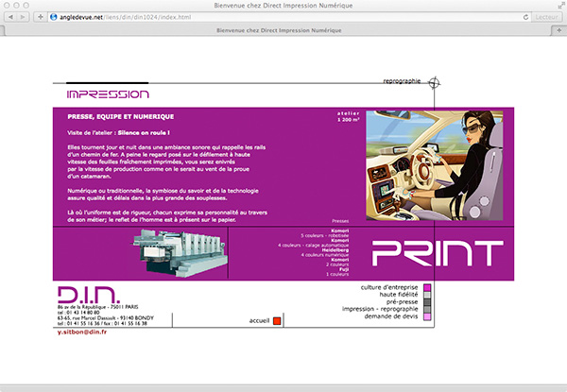567x392 pixels.
Task: Click the pink square beside demande de devis
Action: click(427, 317)
